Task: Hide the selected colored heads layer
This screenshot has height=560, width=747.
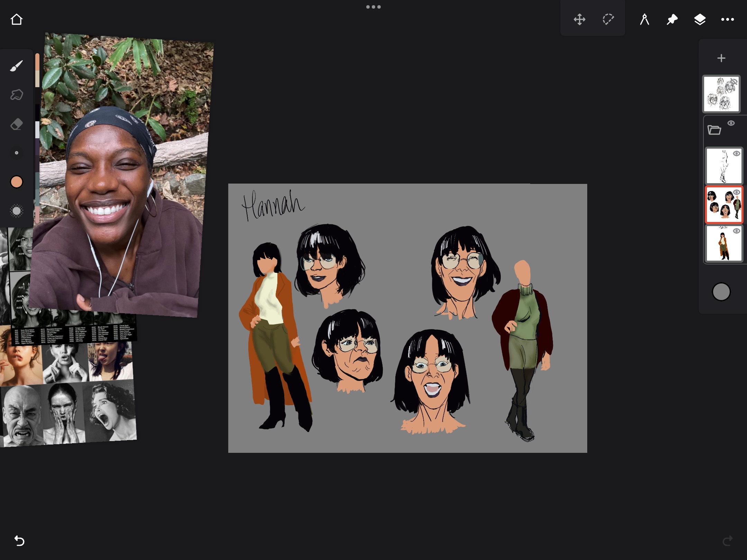Action: (x=737, y=192)
